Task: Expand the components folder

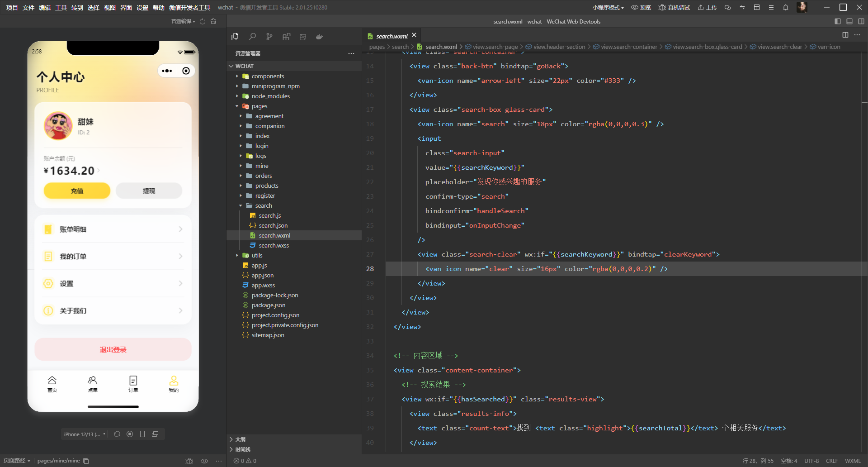Action: pos(268,76)
